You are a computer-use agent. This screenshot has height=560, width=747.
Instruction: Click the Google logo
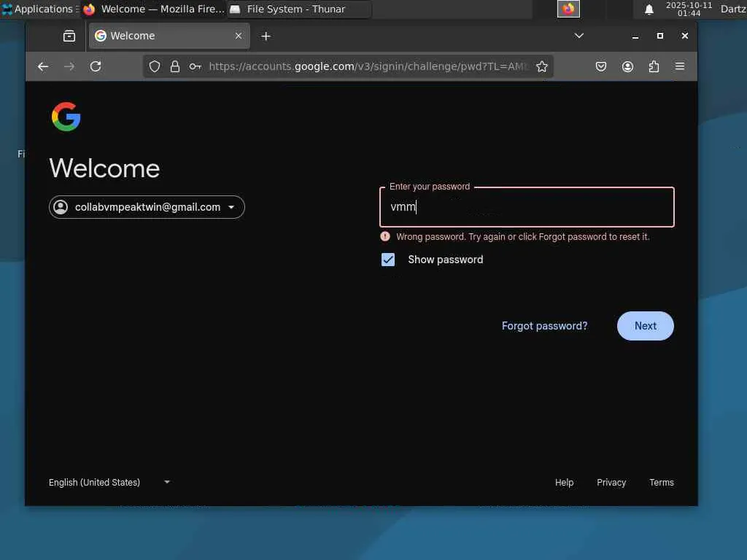coord(66,117)
